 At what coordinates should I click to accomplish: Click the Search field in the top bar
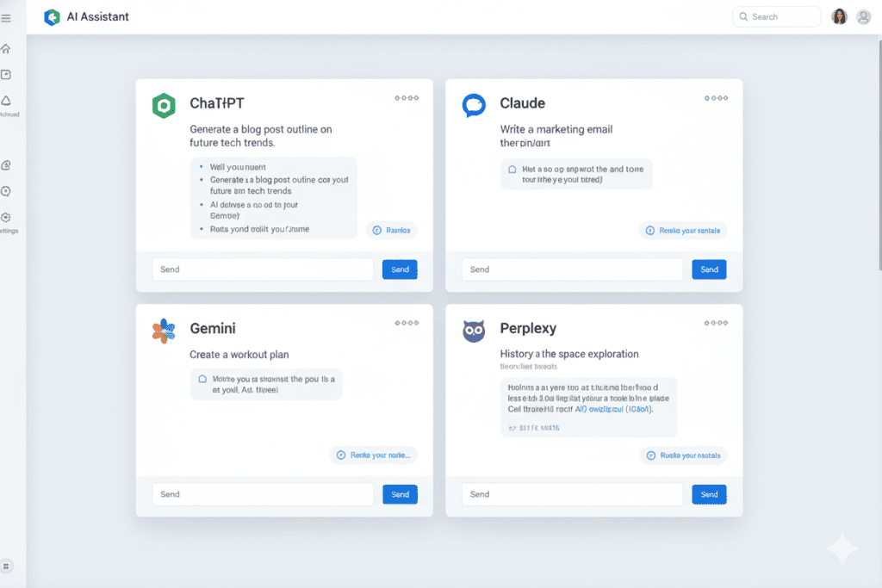click(x=775, y=15)
